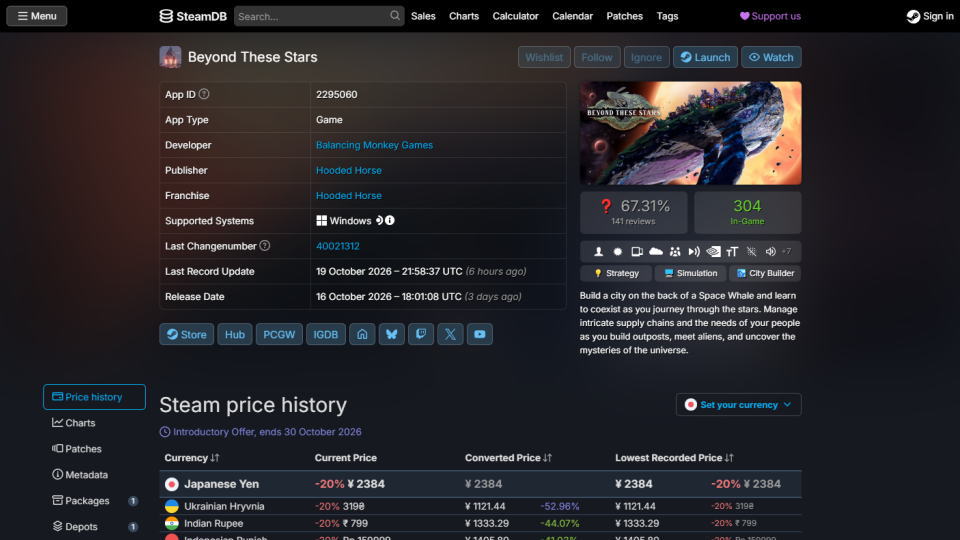Open the Twitch link button
The image size is (960, 540).
point(421,334)
